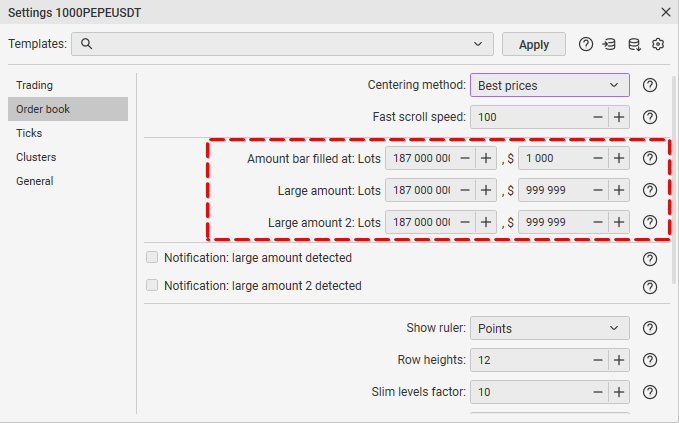
Task: Switch to the Trading section
Action: click(35, 85)
